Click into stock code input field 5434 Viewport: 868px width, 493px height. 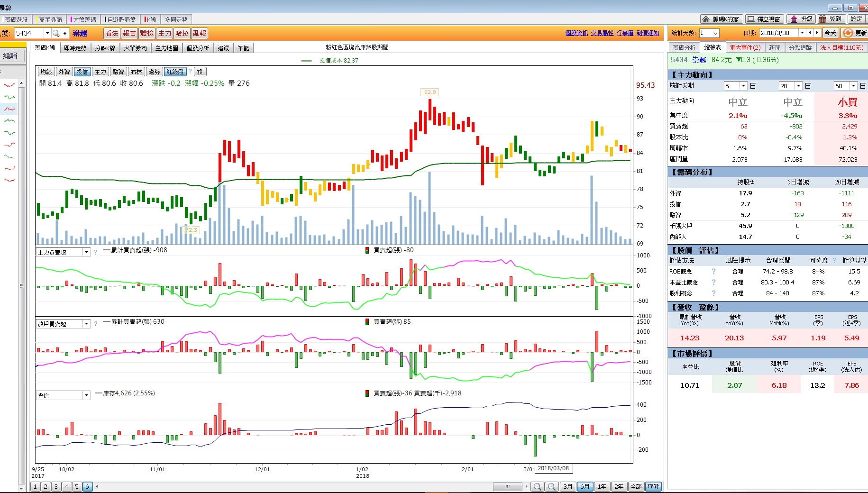(x=29, y=33)
